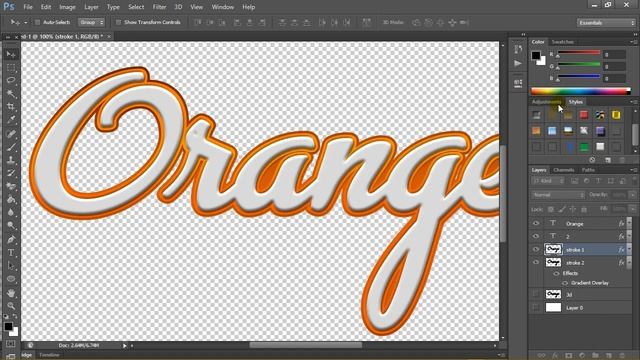Select the Lasso tool
Viewport: 640px width, 360px height.
pyautogui.click(x=11, y=80)
